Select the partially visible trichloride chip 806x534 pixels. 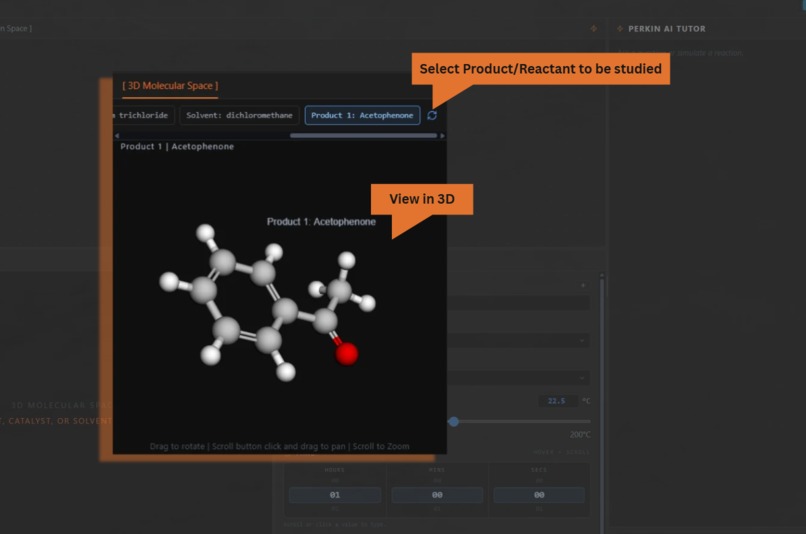pyautogui.click(x=143, y=115)
